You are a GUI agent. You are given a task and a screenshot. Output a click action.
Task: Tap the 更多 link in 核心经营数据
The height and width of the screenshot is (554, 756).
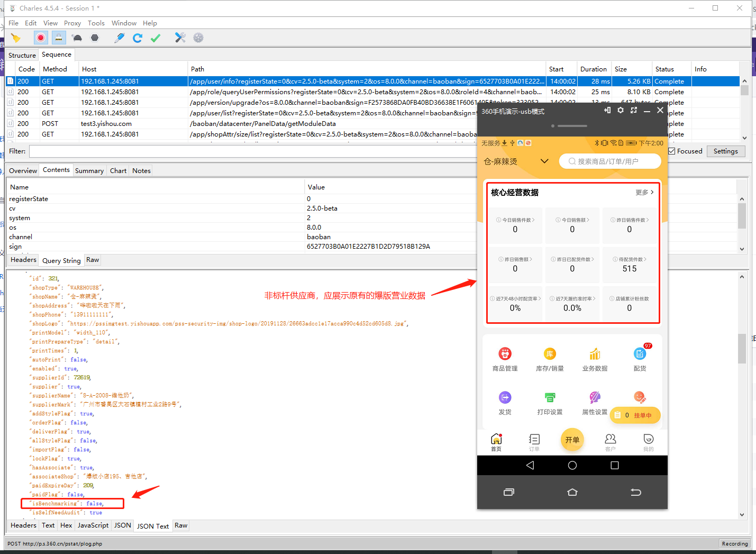644,193
